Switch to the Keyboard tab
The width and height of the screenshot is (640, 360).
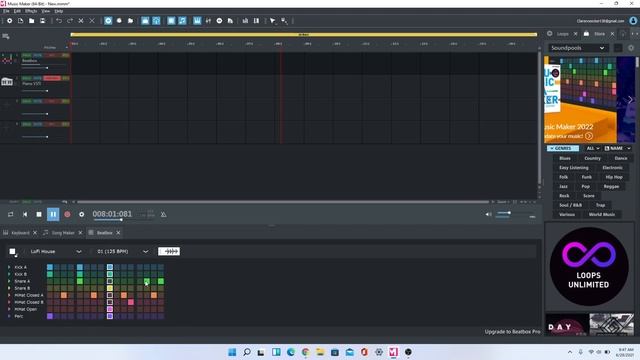pos(20,233)
